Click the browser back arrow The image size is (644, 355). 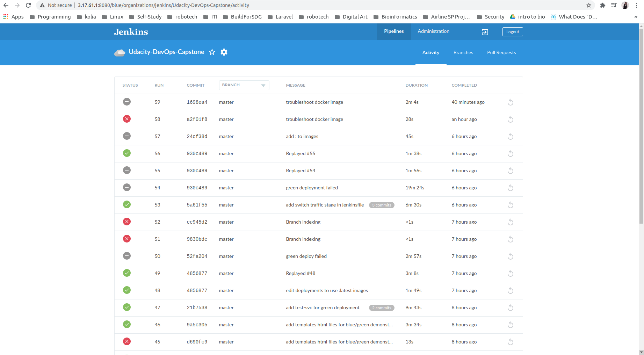(x=6, y=5)
